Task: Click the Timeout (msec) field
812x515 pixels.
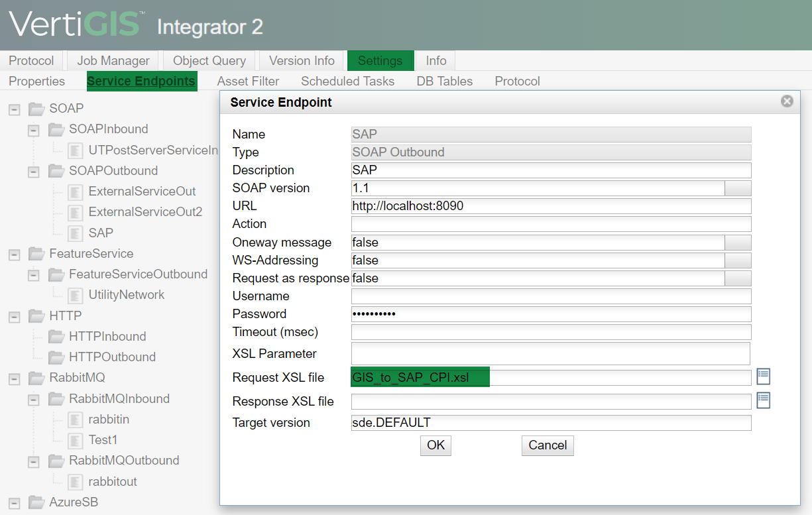Action: pyautogui.click(x=551, y=332)
